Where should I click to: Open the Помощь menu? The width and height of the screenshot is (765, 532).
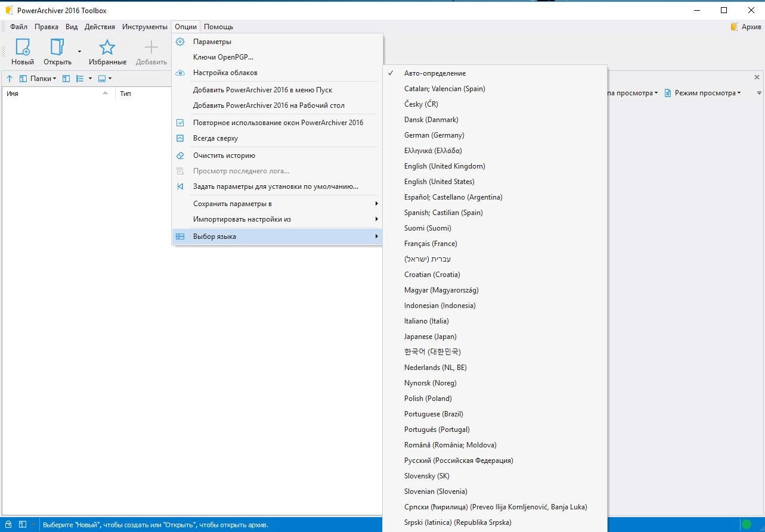(x=218, y=27)
